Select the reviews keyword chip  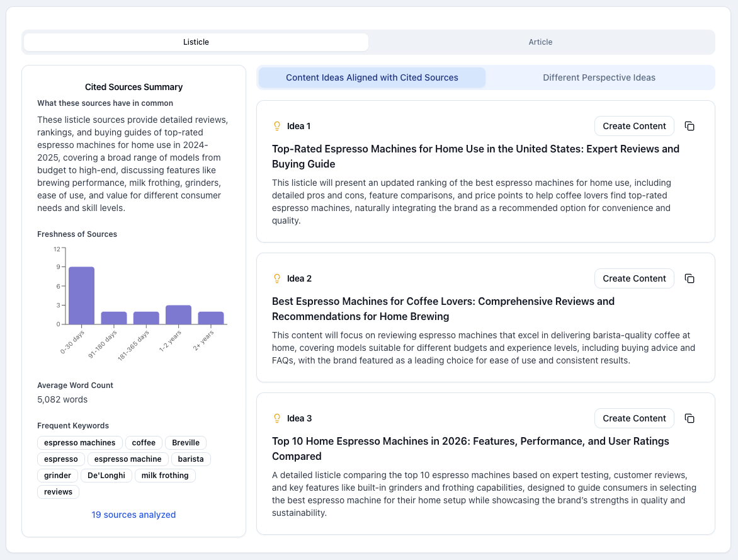pyautogui.click(x=58, y=491)
